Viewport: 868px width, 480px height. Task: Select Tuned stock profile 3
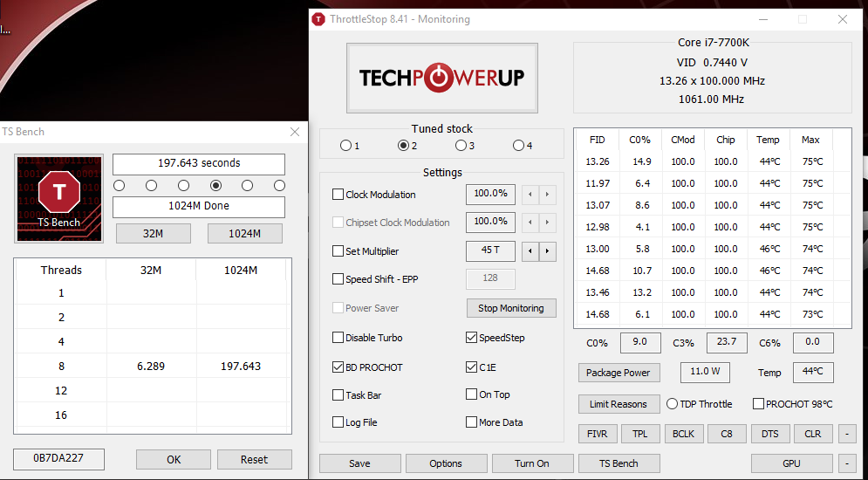coord(461,146)
